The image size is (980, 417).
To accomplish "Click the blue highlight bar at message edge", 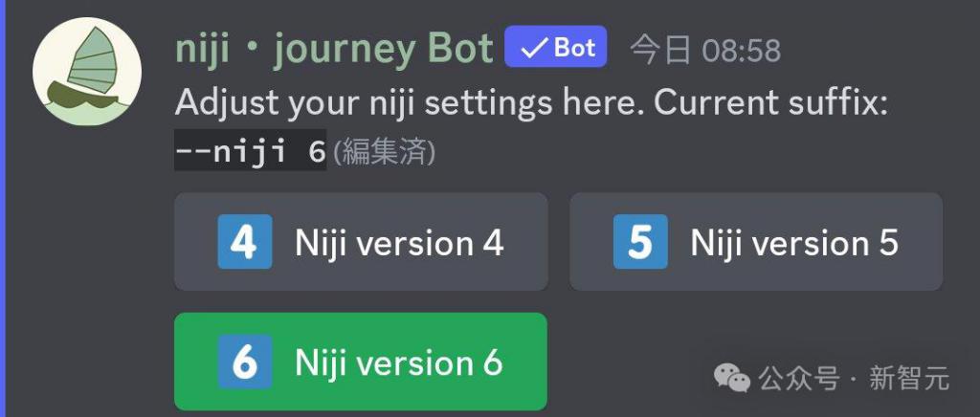I will click(3, 208).
